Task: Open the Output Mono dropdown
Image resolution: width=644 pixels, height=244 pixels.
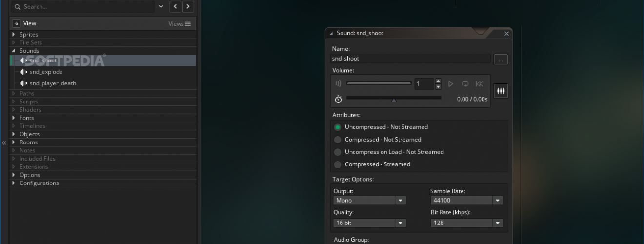Action: click(x=369, y=201)
